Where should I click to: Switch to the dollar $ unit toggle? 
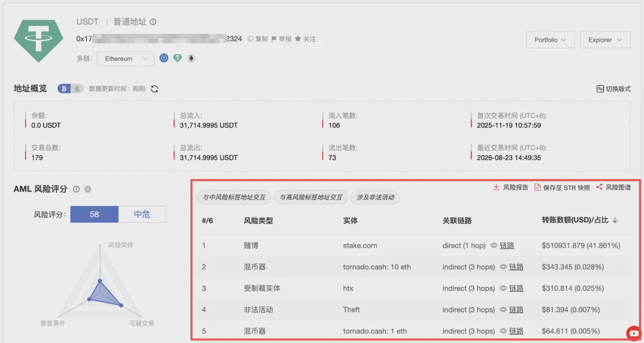pyautogui.click(x=77, y=89)
